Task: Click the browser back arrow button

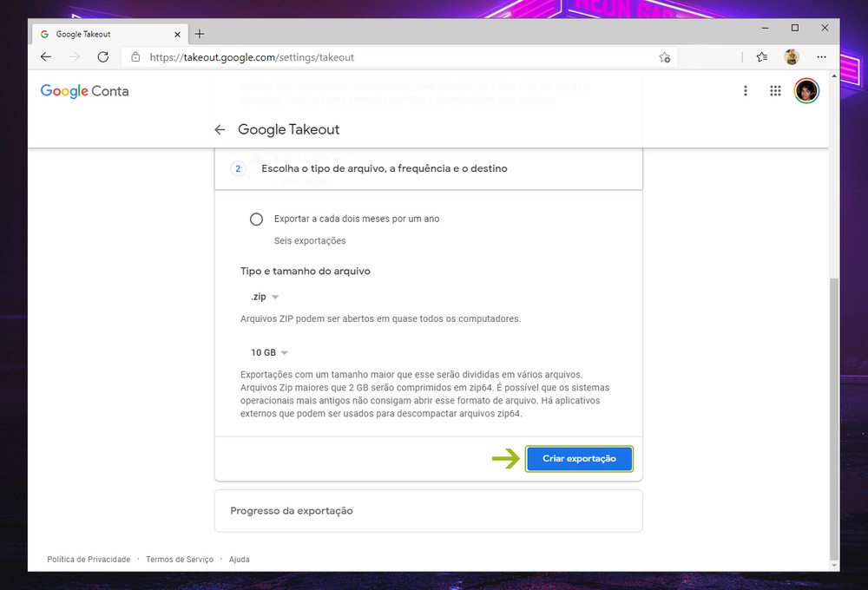Action: [x=46, y=57]
